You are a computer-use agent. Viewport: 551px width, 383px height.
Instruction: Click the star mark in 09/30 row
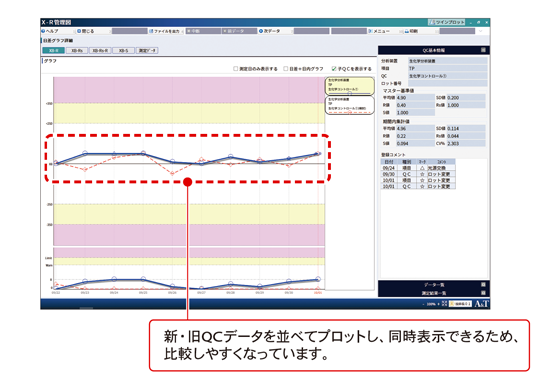422,174
